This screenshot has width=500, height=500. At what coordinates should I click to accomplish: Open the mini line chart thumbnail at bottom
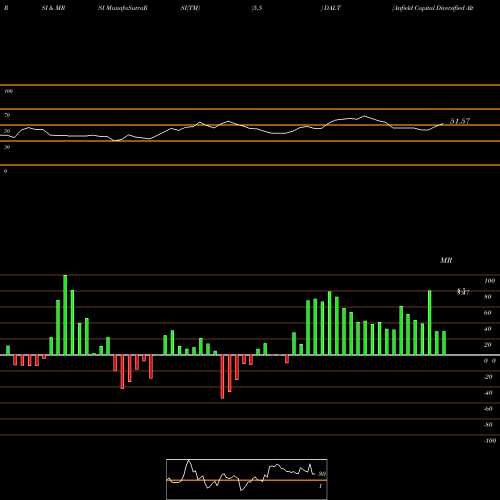click(247, 479)
